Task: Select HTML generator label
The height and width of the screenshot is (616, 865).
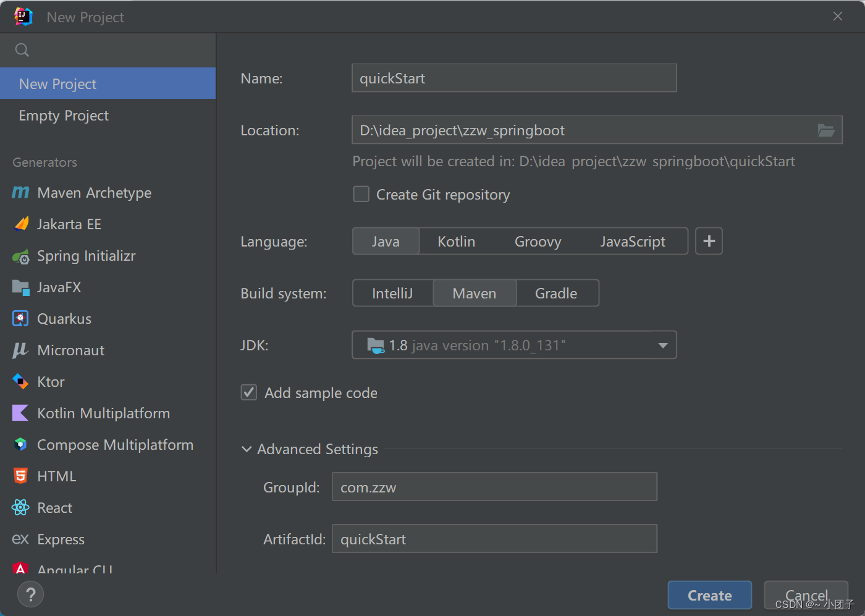Action: [57, 476]
